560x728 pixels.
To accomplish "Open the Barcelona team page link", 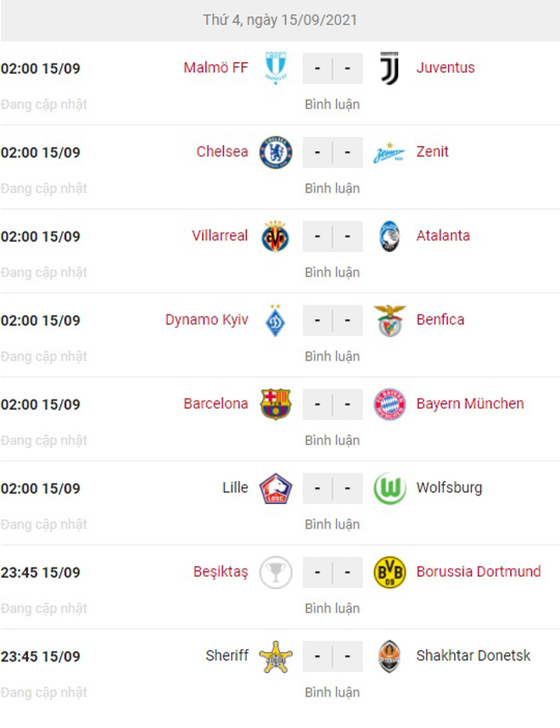I will pos(216,404).
